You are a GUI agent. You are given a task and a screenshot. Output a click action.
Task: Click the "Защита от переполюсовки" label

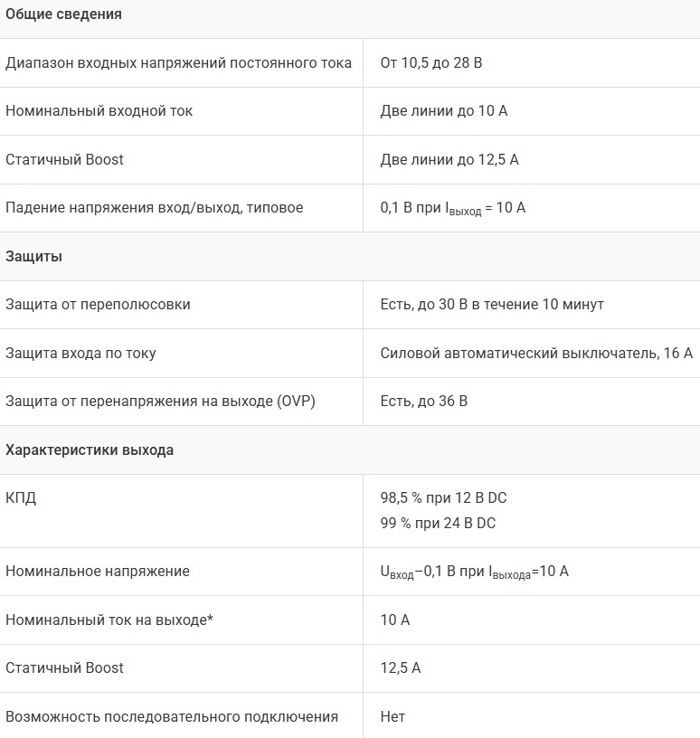click(98, 305)
